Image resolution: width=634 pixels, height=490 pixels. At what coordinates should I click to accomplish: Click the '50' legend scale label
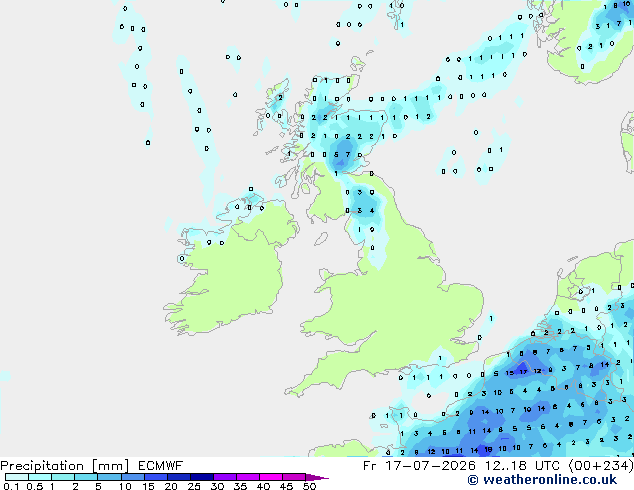(309, 486)
